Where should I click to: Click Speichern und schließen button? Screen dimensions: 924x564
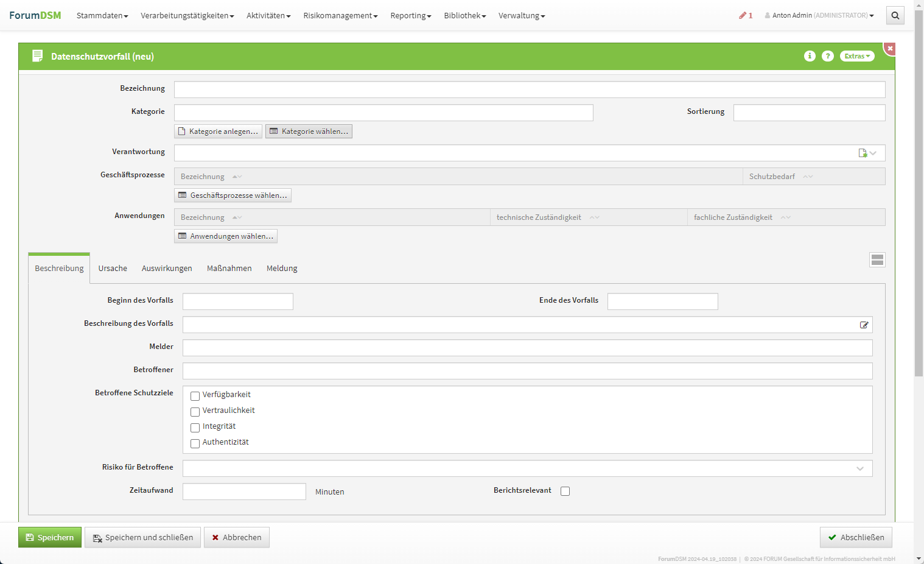[x=142, y=537]
